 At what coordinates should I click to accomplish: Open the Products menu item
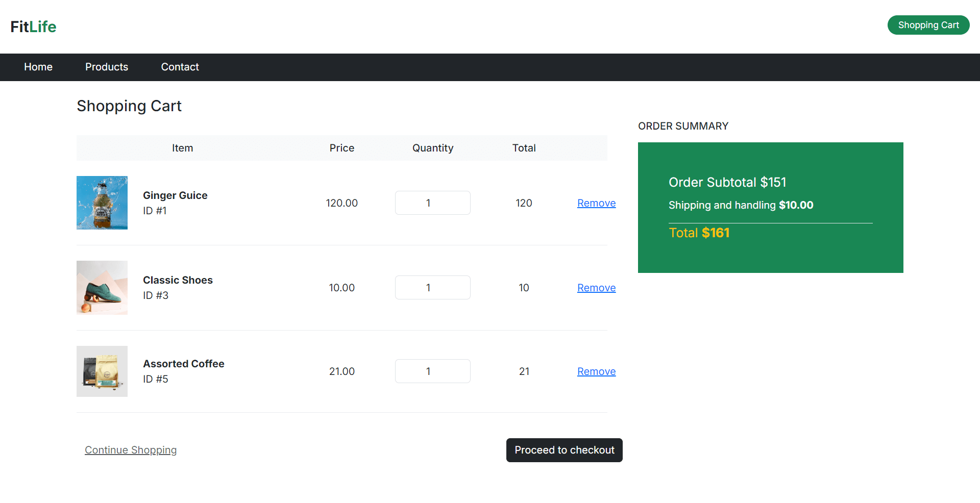point(107,67)
